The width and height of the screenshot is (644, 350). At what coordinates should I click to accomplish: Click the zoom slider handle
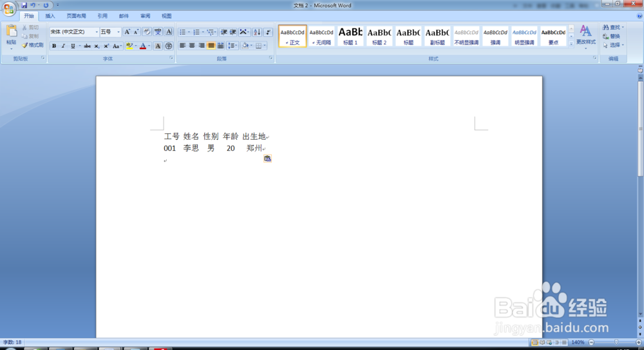click(616, 342)
